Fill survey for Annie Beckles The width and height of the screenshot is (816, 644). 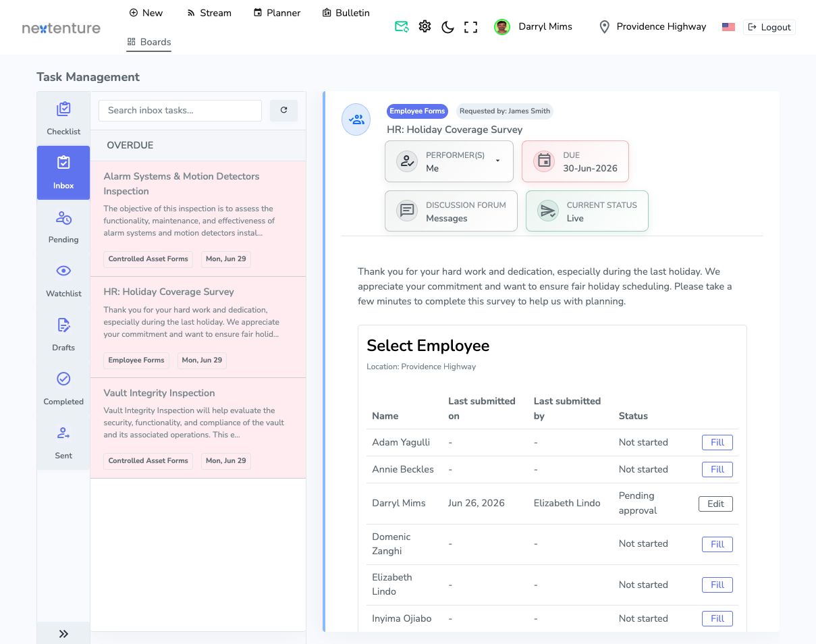(x=717, y=469)
